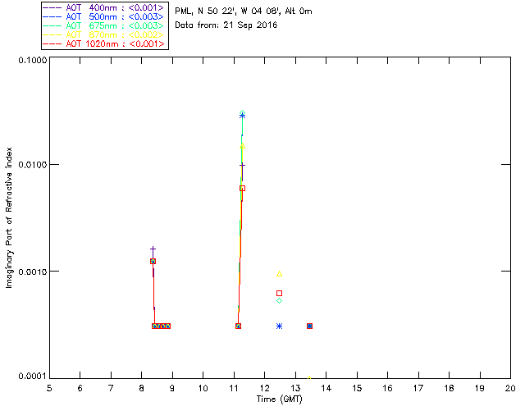
Task: Click the x-axis tick label 20
Action: [x=510, y=388]
